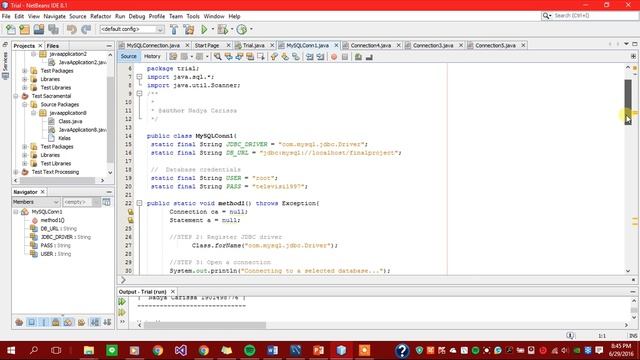This screenshot has width=640, height=360.
Task: Open the Debug menu
Action: point(137,16)
